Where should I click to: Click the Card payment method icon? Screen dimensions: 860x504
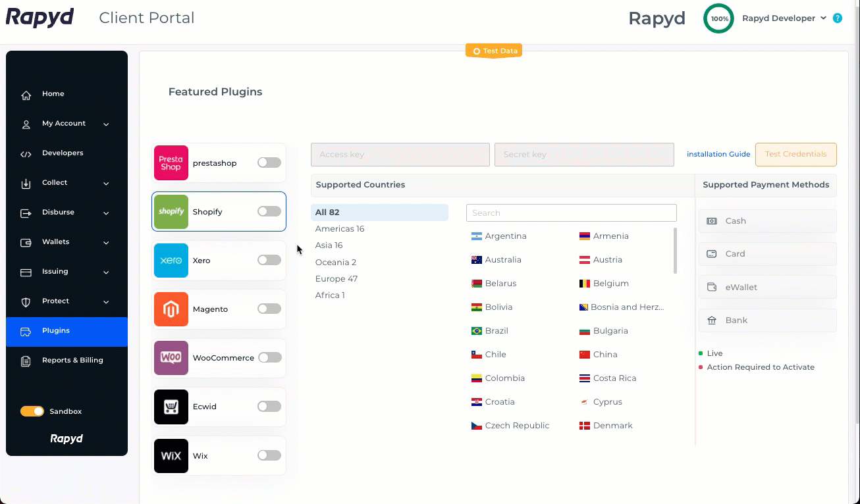tap(712, 254)
